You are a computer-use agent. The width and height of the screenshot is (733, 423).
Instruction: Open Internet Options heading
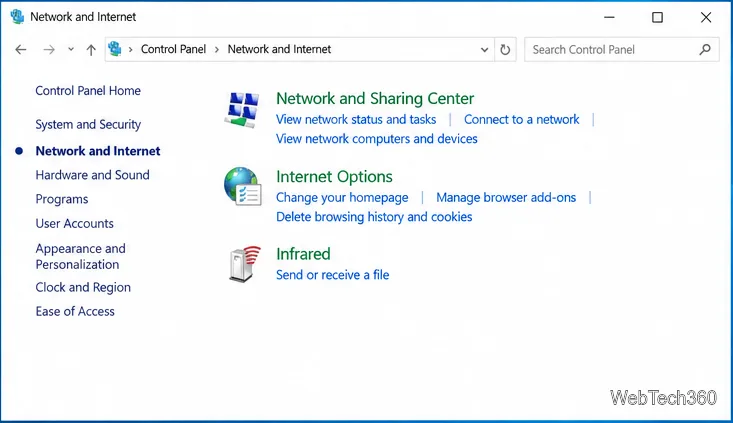click(x=334, y=177)
